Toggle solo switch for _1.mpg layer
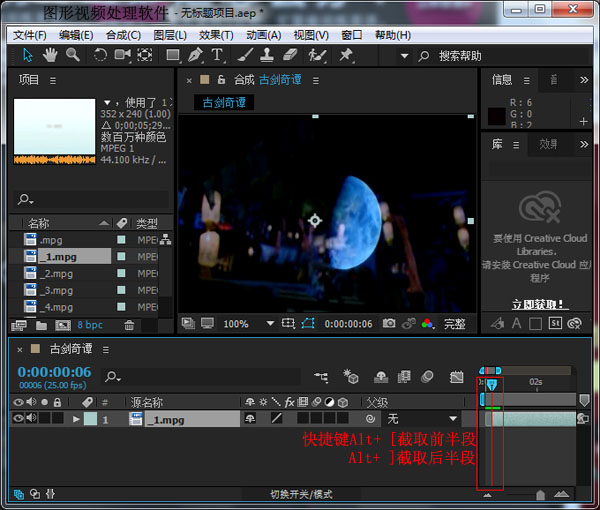600x510 pixels. pos(44,418)
